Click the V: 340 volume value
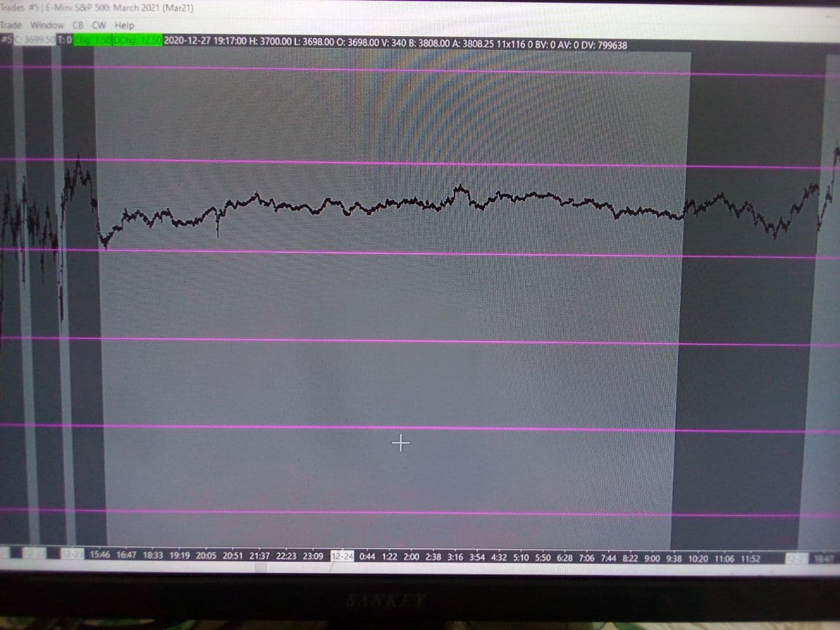 click(x=394, y=43)
